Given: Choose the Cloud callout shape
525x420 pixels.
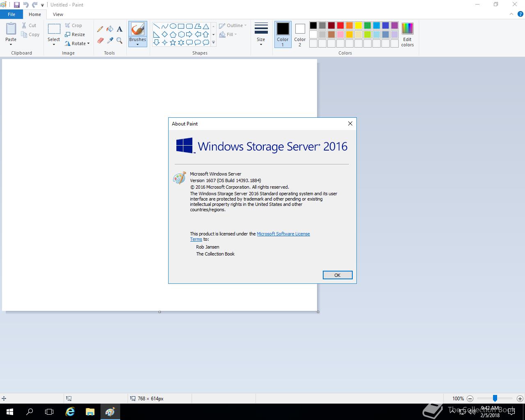Looking at the screenshot, I should (205, 43).
